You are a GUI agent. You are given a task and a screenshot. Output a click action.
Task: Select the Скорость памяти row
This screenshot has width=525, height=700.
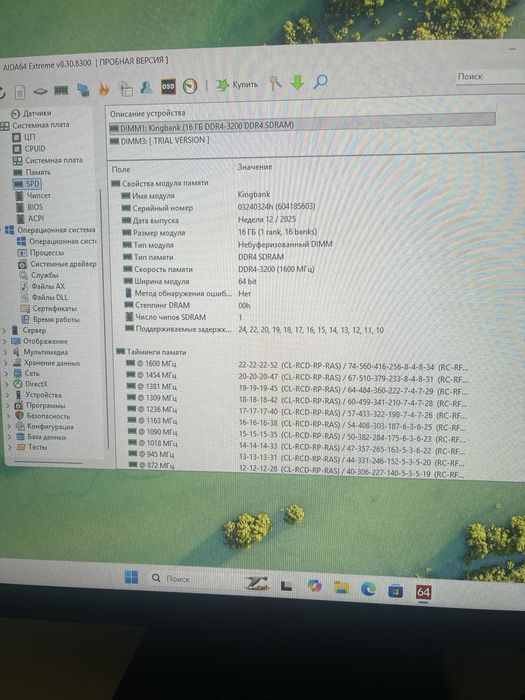pyautogui.click(x=219, y=269)
